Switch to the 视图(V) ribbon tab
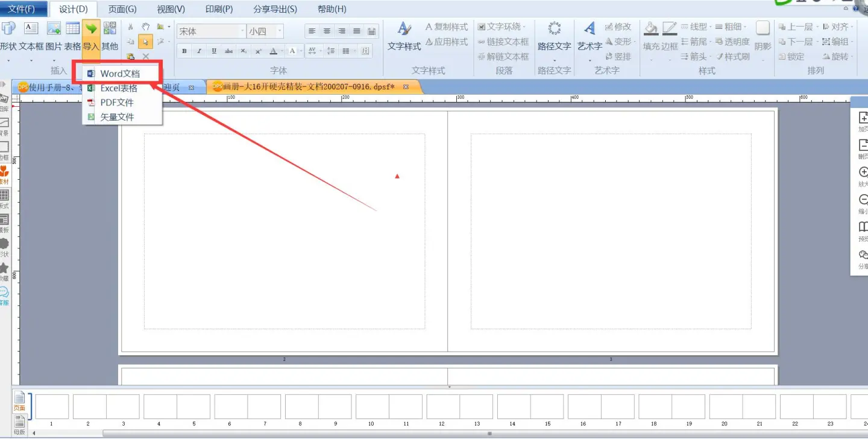The width and height of the screenshot is (868, 439). coord(171,9)
